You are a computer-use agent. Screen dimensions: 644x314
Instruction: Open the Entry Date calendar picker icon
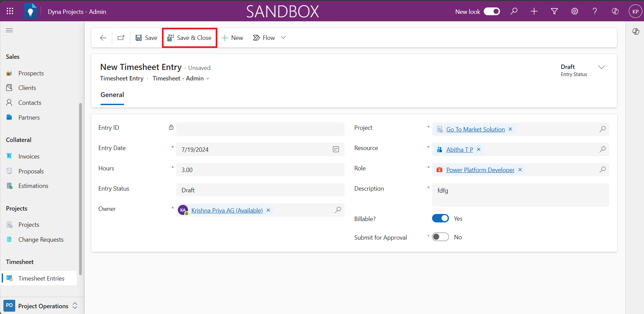[336, 149]
